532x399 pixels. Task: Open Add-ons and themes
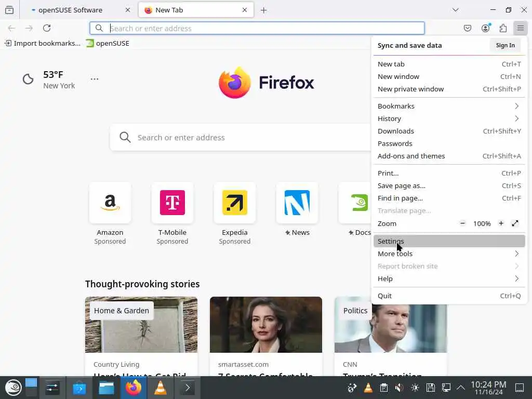tap(449, 156)
